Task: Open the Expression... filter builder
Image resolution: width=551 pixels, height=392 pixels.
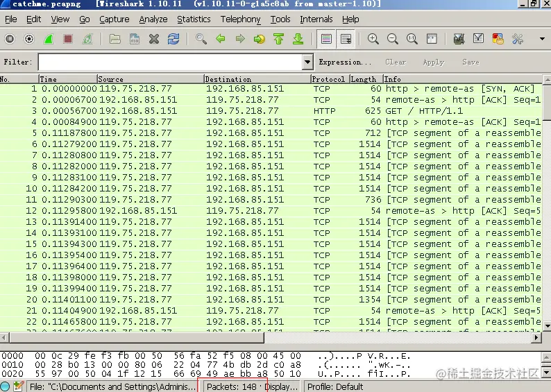Action: pyautogui.click(x=345, y=62)
